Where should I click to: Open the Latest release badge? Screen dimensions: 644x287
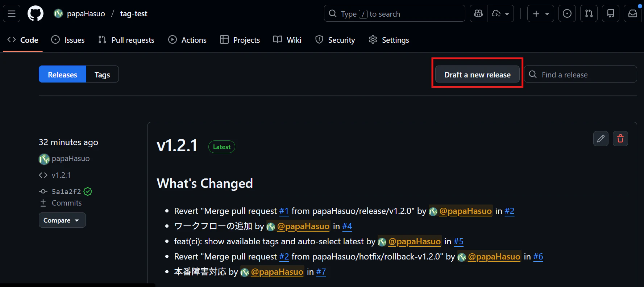222,147
